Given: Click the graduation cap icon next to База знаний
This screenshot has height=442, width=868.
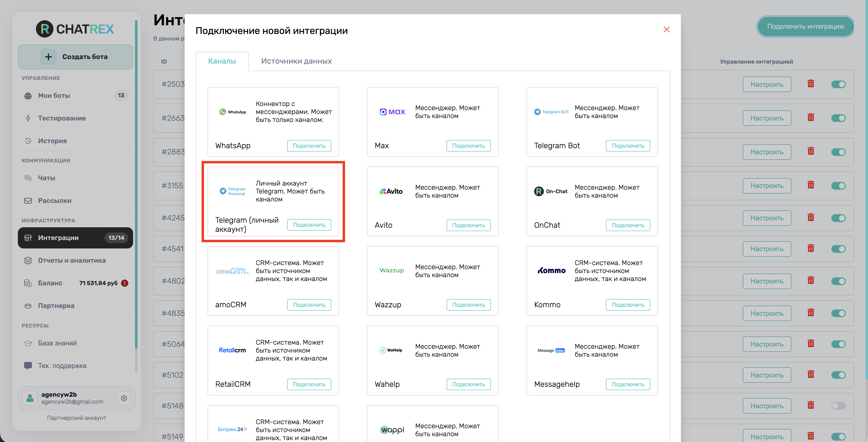Looking at the screenshot, I should coord(28,343).
